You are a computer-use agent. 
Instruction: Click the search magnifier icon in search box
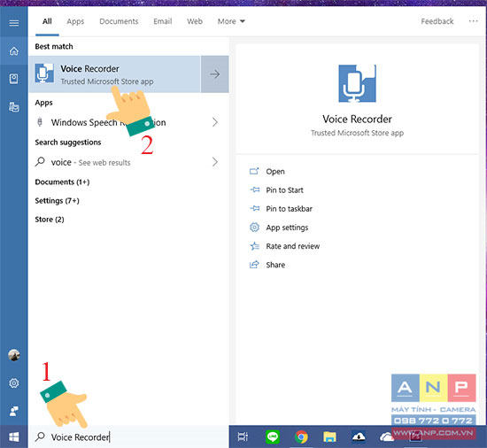[40, 436]
